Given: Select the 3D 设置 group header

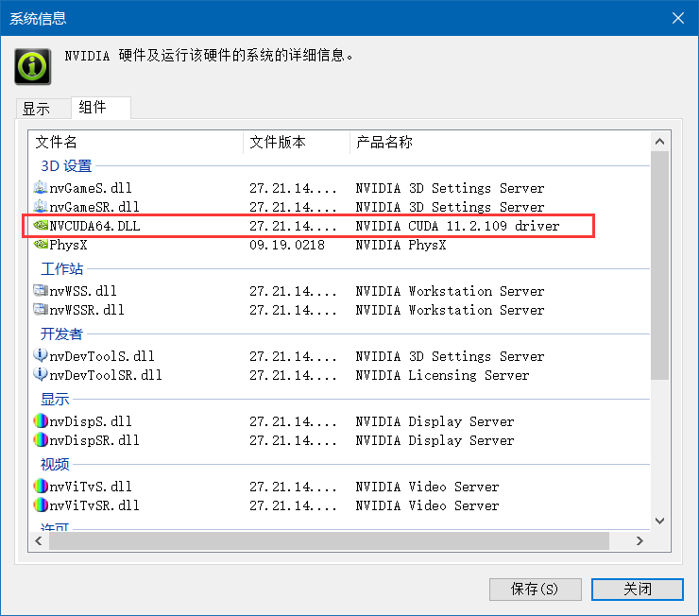Looking at the screenshot, I should 66,166.
